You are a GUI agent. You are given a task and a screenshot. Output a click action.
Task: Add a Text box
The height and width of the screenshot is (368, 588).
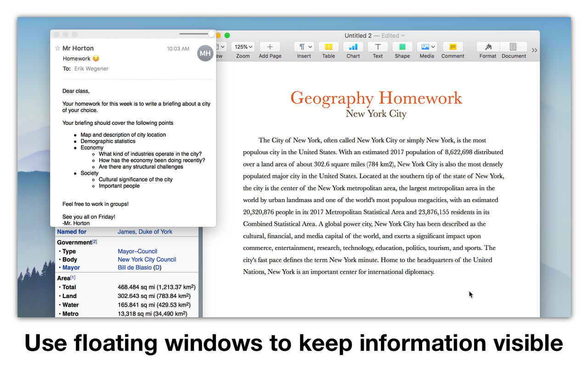click(378, 47)
